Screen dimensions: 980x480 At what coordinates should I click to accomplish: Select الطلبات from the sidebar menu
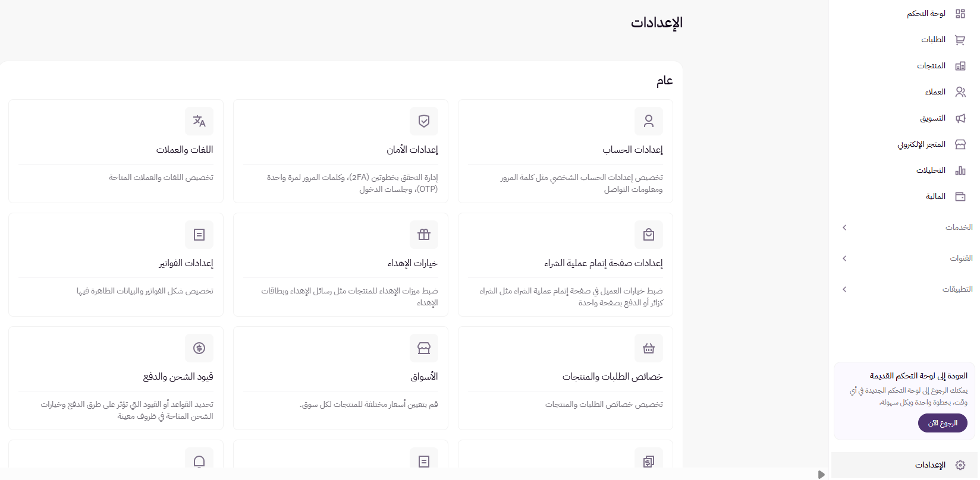point(933,39)
